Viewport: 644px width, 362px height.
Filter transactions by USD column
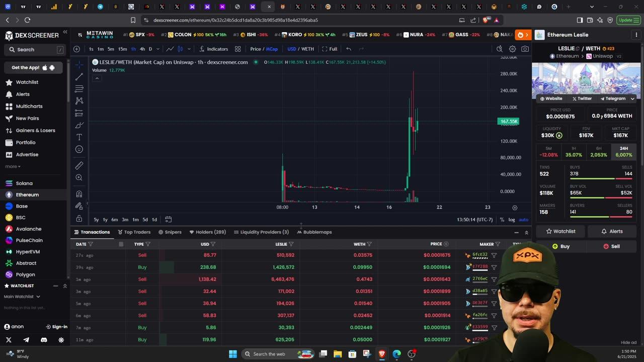click(213, 244)
